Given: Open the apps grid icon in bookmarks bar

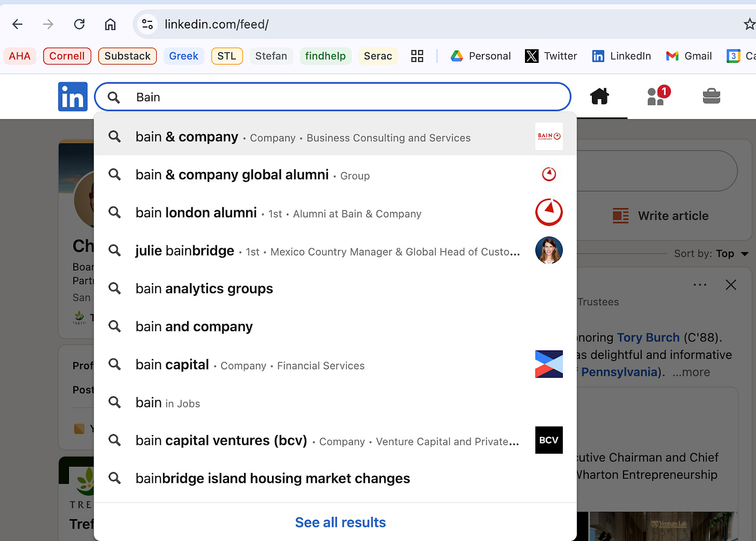Looking at the screenshot, I should tap(417, 56).
